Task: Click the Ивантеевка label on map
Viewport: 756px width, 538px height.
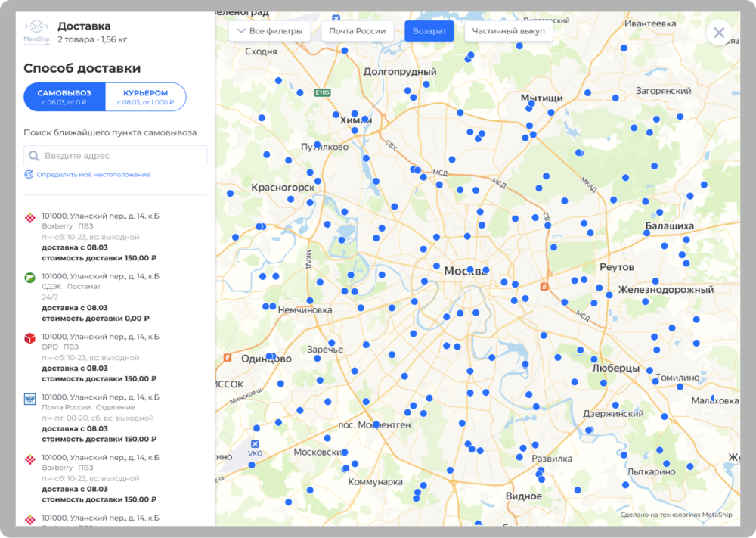Action: click(x=650, y=23)
